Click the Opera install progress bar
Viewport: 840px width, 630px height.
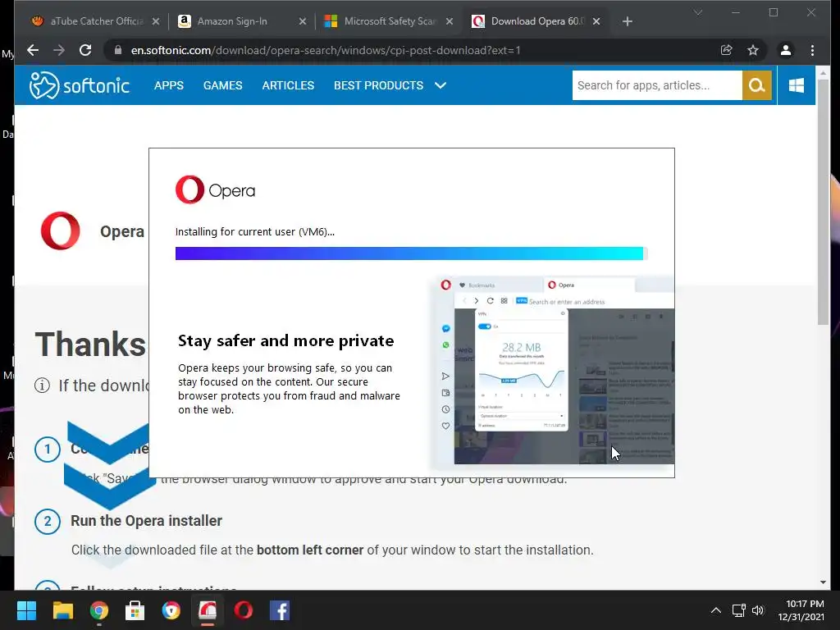[412, 253]
